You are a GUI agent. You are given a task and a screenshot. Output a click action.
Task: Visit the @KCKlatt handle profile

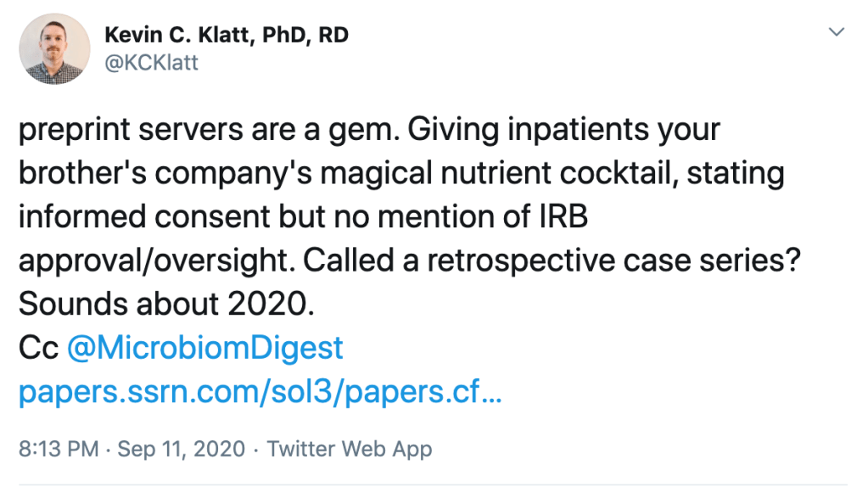point(151,63)
